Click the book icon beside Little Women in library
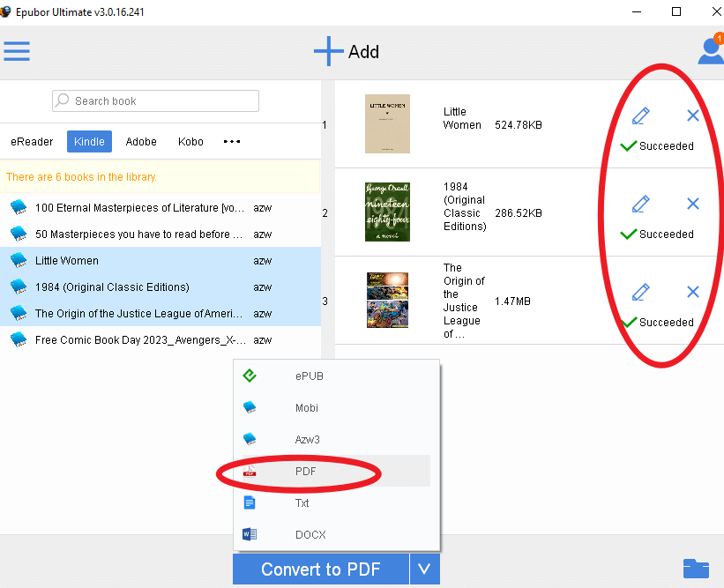 pyautogui.click(x=19, y=260)
